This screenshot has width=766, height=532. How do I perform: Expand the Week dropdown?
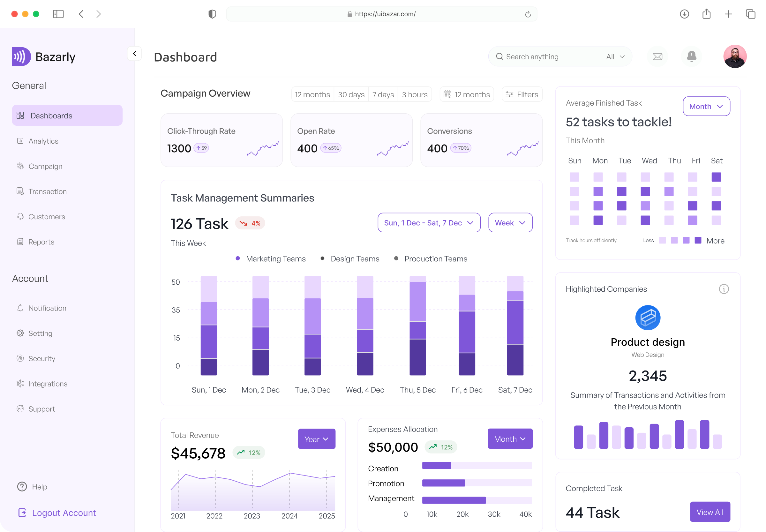coord(510,223)
